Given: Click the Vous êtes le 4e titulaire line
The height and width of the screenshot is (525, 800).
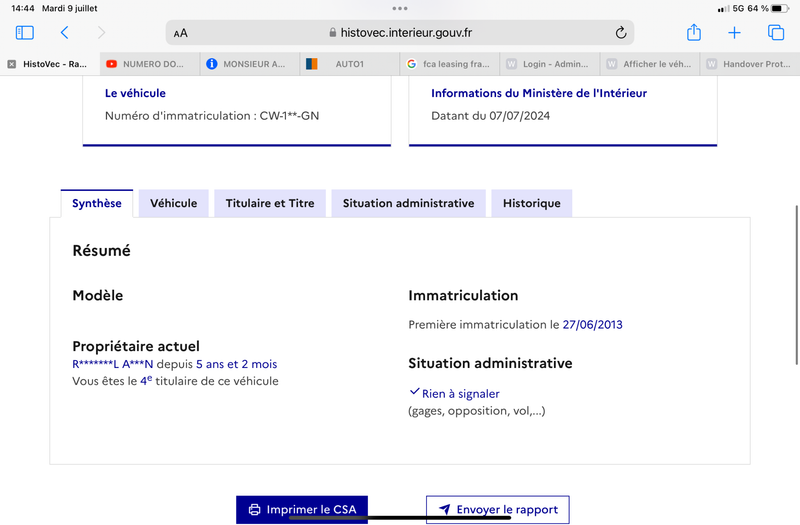Looking at the screenshot, I should [175, 381].
